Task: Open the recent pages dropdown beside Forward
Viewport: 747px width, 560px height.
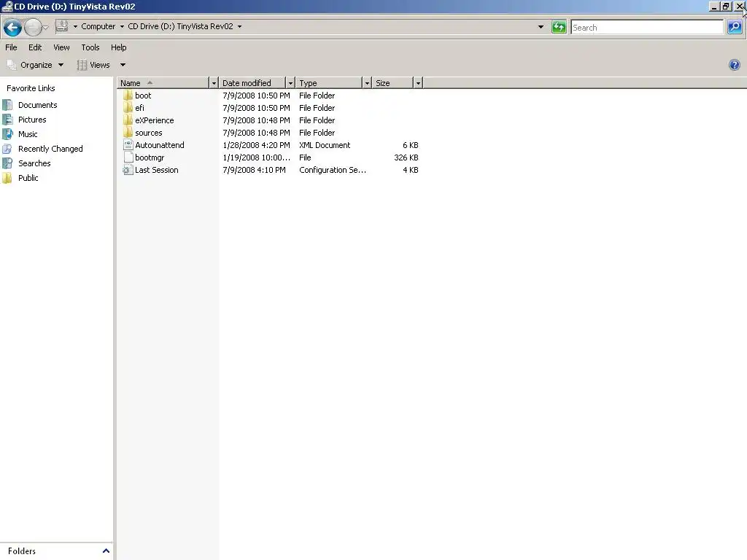Action: click(46, 28)
